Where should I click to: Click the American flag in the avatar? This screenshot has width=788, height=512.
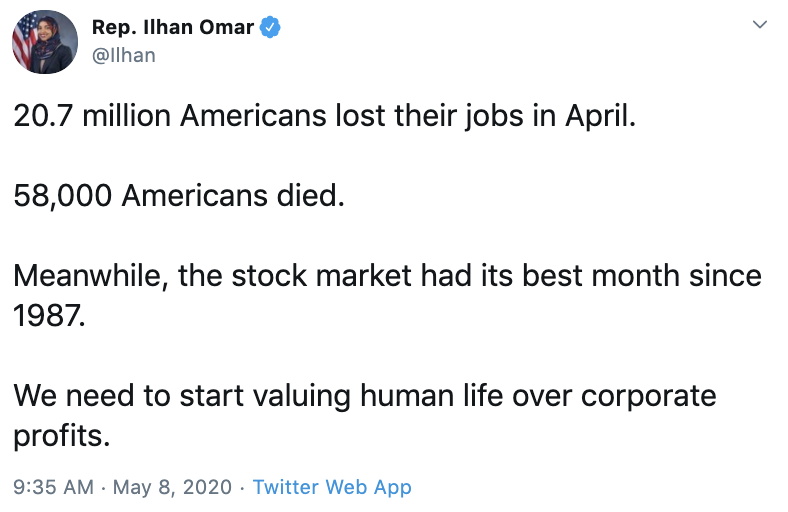[x=23, y=41]
